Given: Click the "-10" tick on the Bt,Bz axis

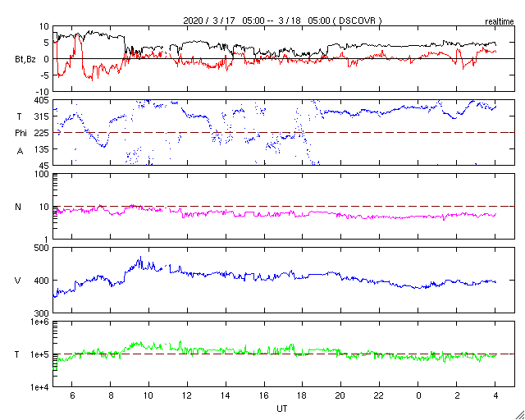Looking at the screenshot, I should click(43, 92).
